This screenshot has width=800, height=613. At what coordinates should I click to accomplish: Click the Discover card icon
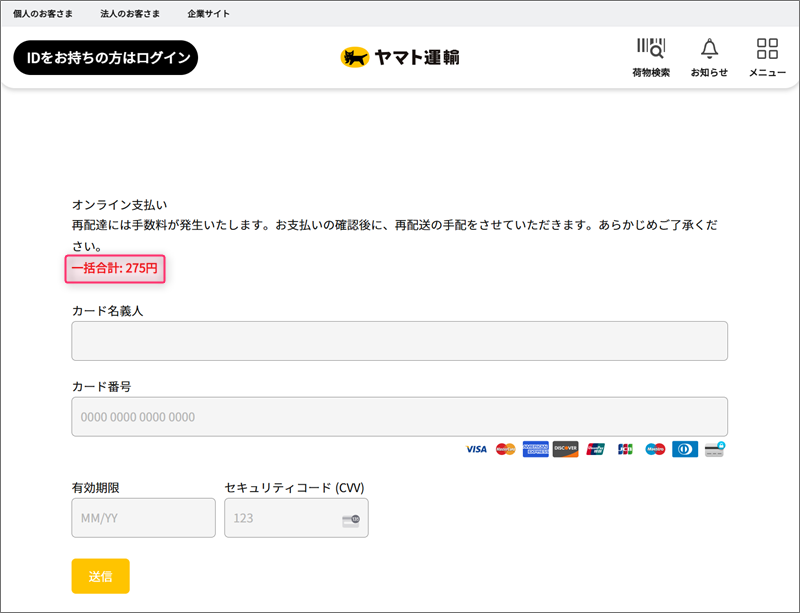[565, 449]
